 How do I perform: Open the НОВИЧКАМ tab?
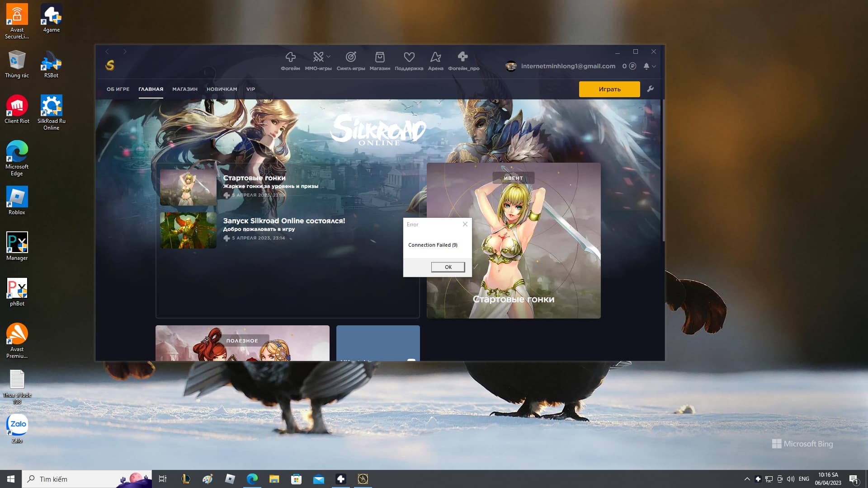(222, 89)
